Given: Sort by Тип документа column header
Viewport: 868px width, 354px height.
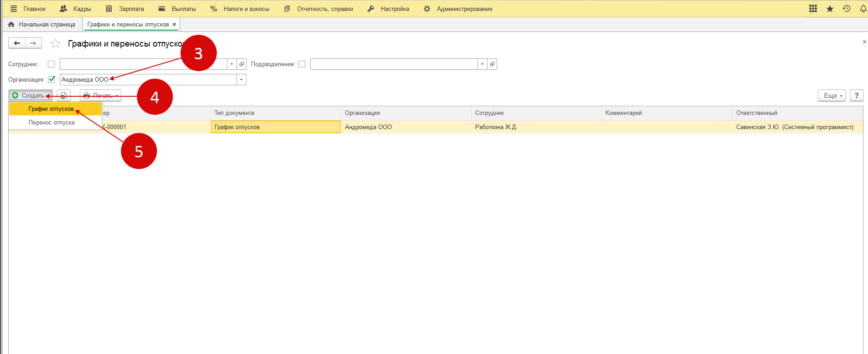Looking at the screenshot, I should 276,113.
